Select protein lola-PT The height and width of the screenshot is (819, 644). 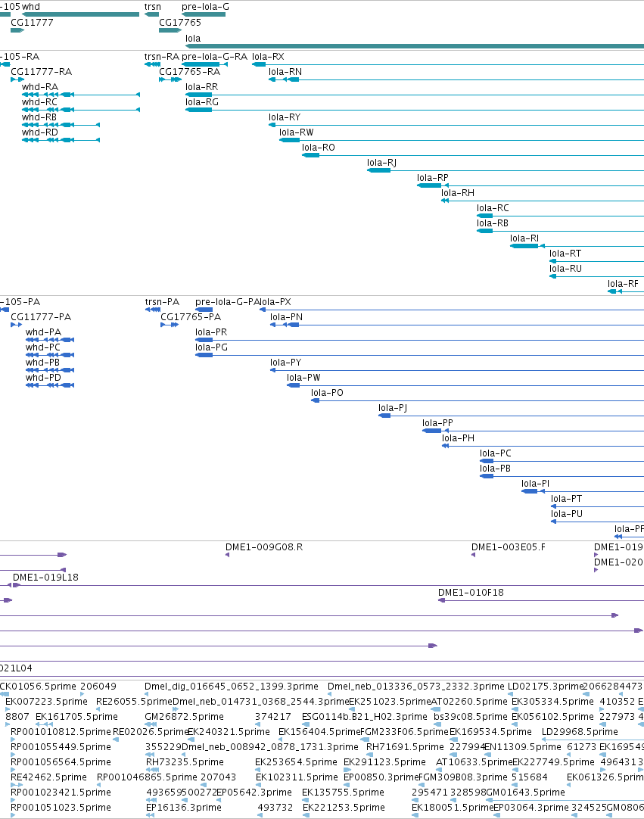click(x=598, y=506)
